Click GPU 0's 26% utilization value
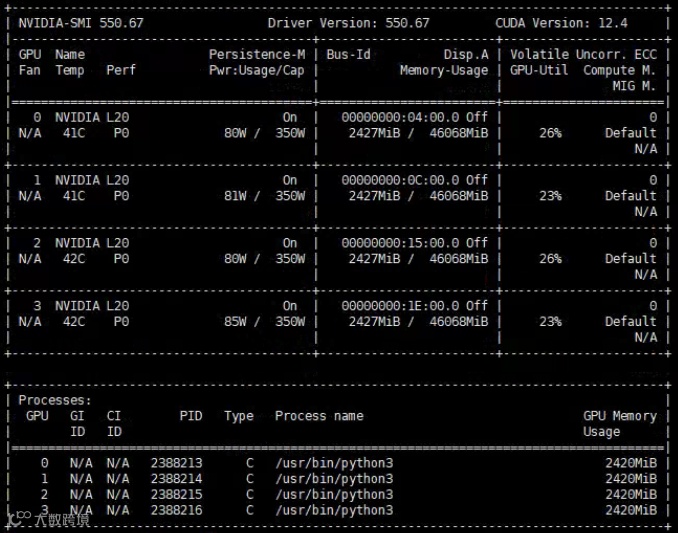The image size is (678, 533). 550,133
